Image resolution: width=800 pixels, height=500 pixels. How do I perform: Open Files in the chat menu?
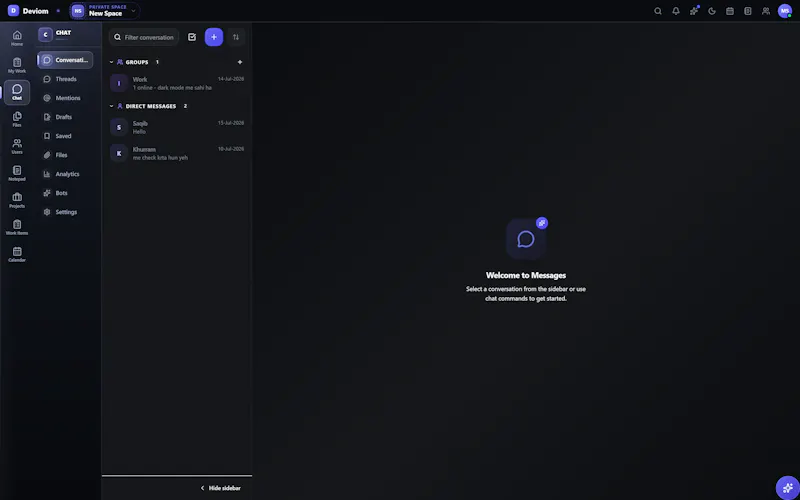point(65,155)
